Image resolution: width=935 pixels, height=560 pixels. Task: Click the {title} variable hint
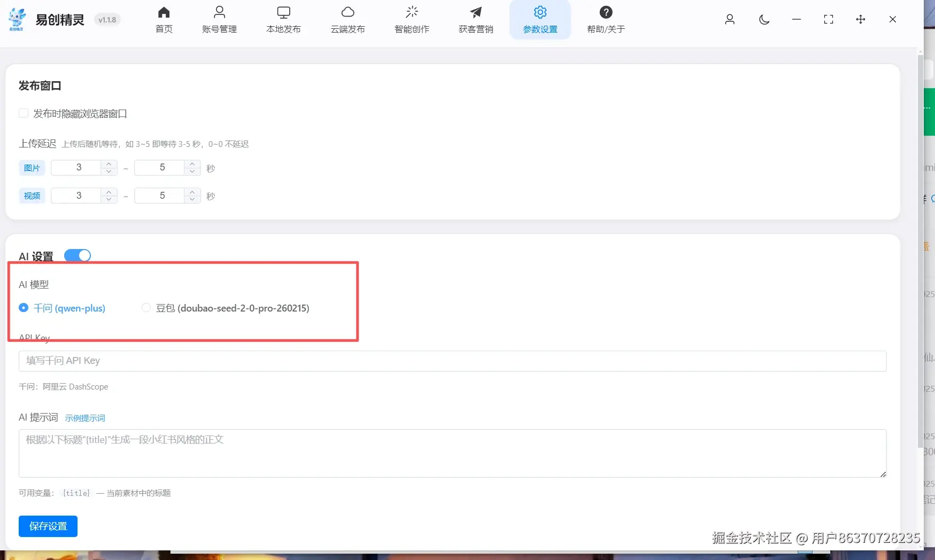point(76,493)
